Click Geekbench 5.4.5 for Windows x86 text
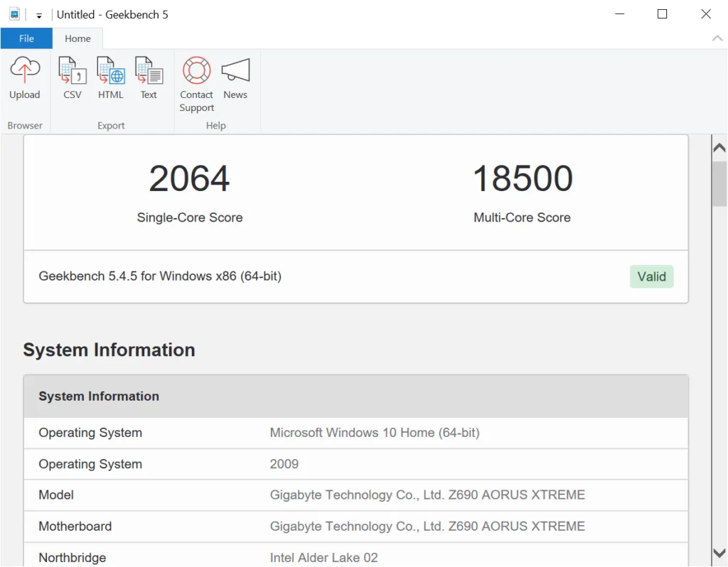728x567 pixels. [x=160, y=276]
